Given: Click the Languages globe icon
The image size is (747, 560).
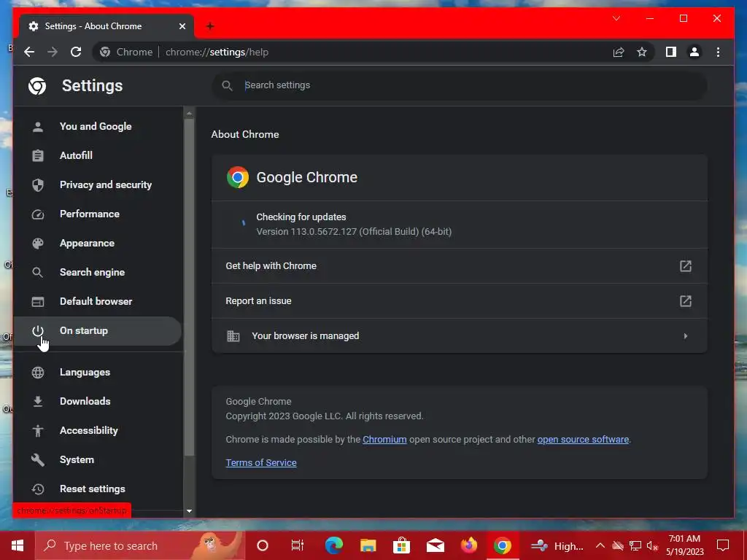Looking at the screenshot, I should (x=38, y=373).
